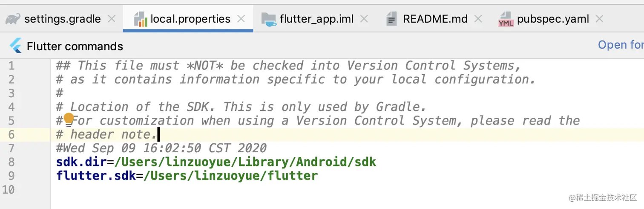Click the flutter_app.iml module folder icon

point(269,19)
